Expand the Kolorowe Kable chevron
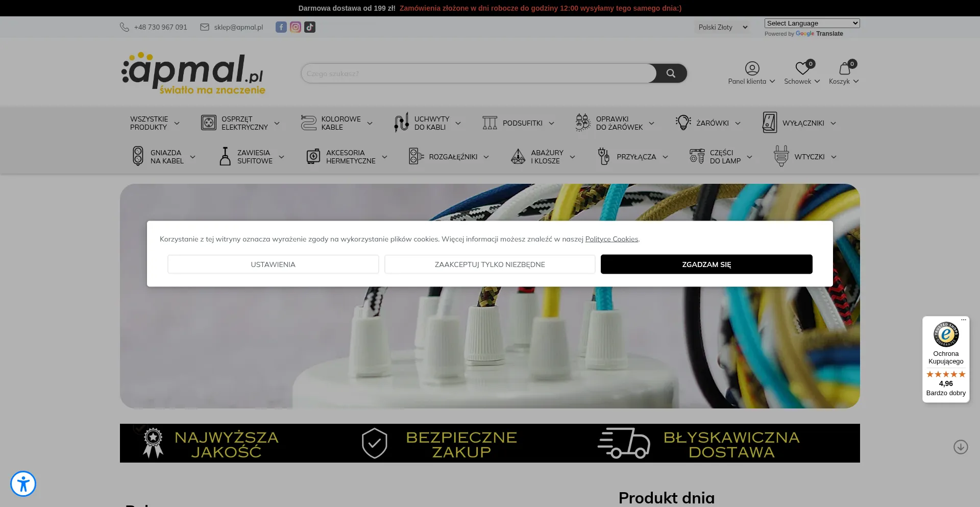 370,123
